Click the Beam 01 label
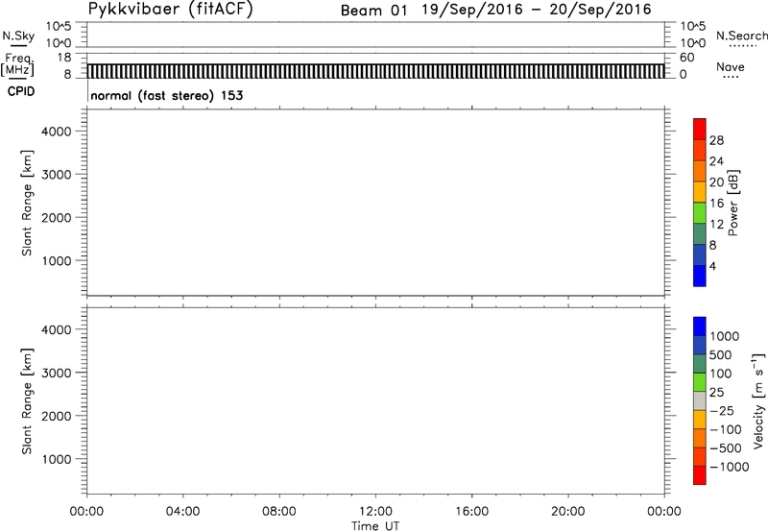Screen dimensions: 768x532 click(x=373, y=11)
